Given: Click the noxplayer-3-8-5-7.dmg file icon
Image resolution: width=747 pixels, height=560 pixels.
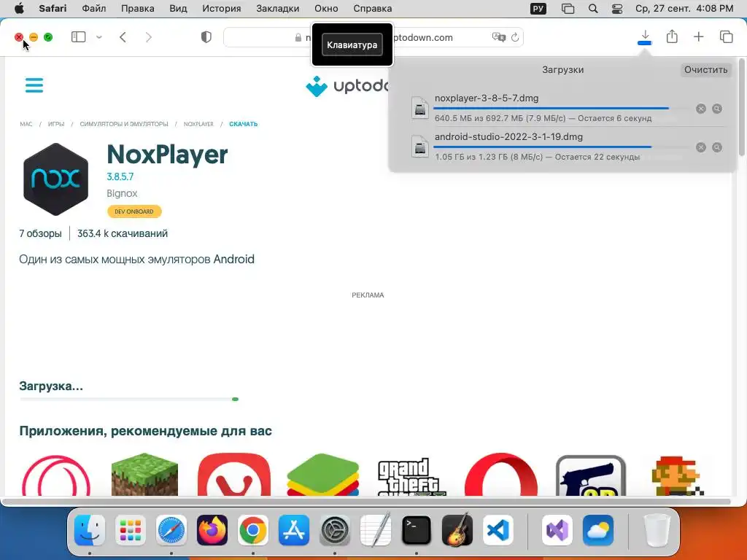Looking at the screenshot, I should (419, 107).
